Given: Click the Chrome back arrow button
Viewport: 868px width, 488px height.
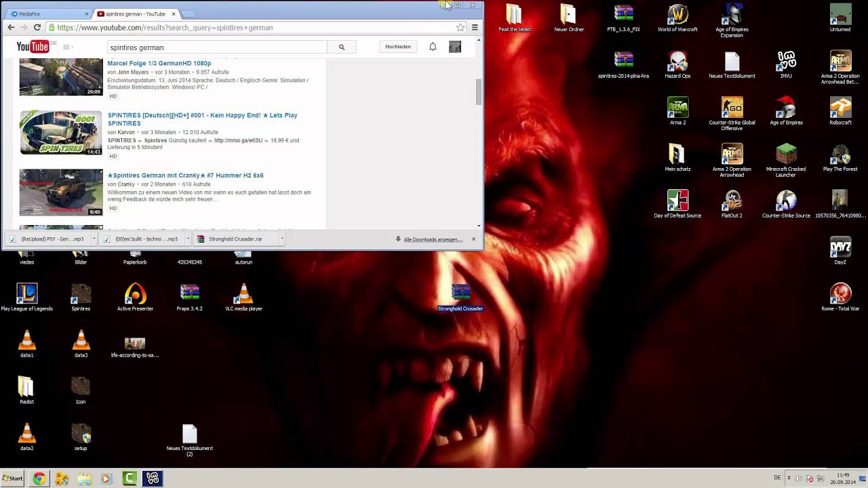Looking at the screenshot, I should pyautogui.click(x=11, y=27).
